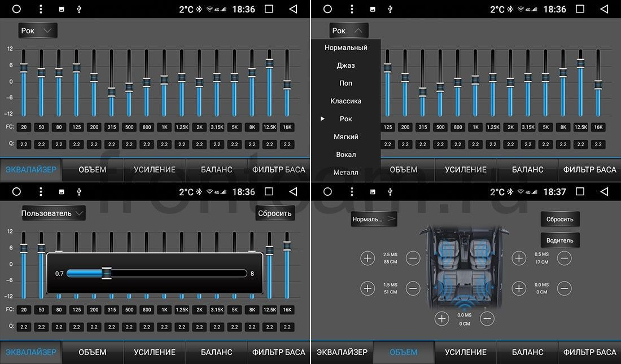Tap the home circle in the Пользователь screen
621x364 pixels.
coord(16,192)
